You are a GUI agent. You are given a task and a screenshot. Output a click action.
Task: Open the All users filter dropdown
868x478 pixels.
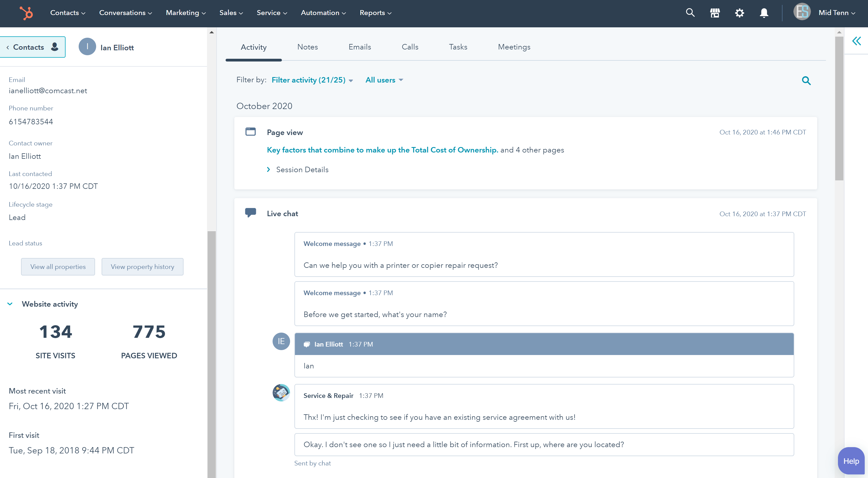384,80
